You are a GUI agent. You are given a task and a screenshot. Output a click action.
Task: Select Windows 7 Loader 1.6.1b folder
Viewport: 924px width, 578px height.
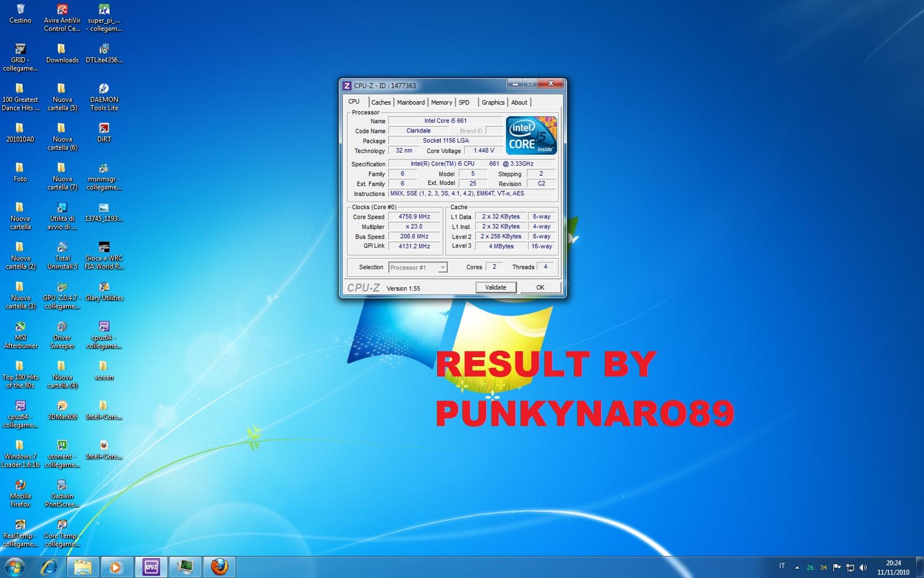pyautogui.click(x=20, y=454)
